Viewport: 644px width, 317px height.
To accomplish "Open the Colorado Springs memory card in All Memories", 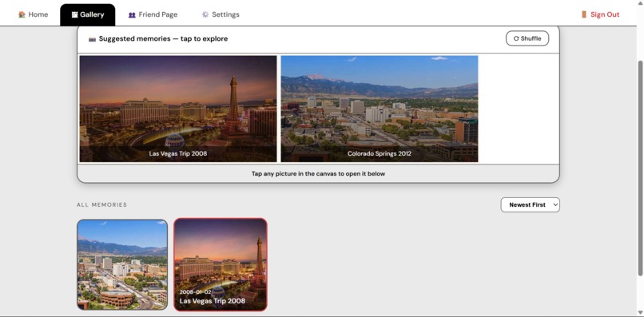I will click(122, 264).
